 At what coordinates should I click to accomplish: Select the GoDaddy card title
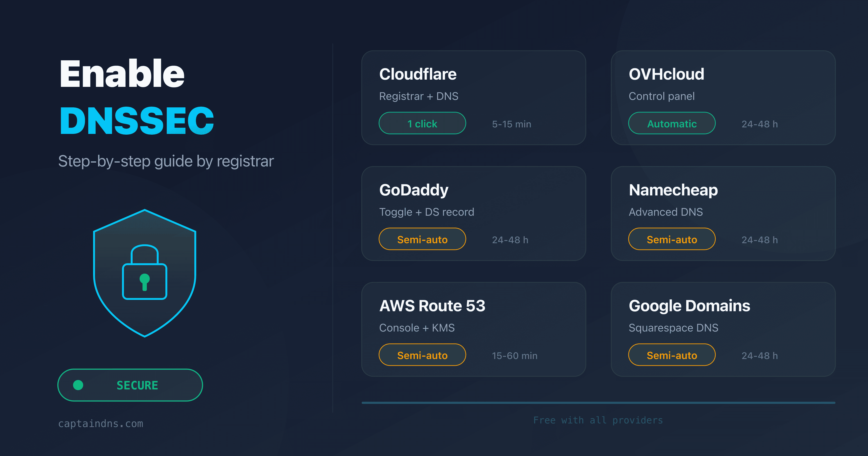tap(414, 191)
